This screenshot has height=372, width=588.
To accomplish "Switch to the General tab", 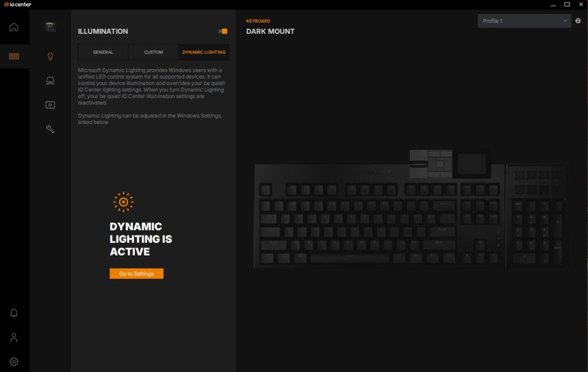I will (103, 52).
